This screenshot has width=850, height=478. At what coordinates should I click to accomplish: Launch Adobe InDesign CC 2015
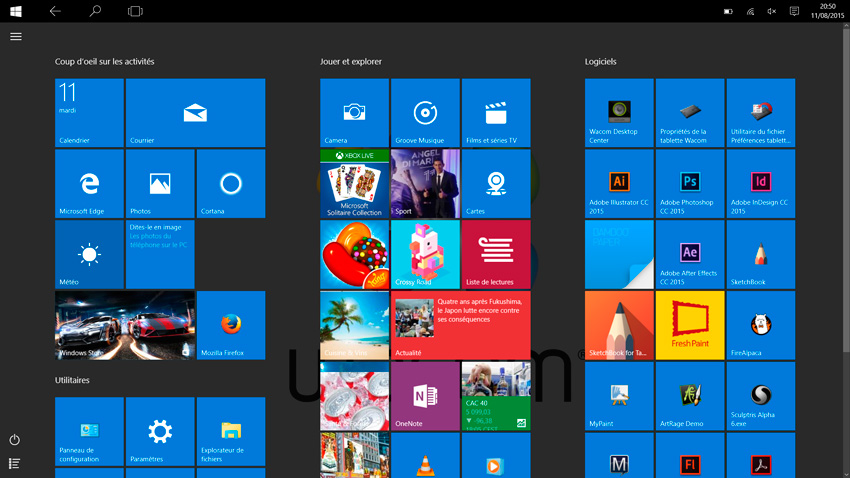[x=761, y=184]
